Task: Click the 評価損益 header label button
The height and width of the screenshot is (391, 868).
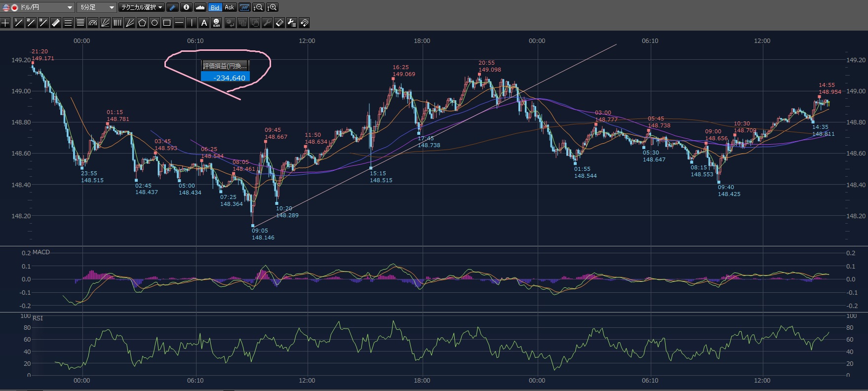Action: pyautogui.click(x=225, y=66)
